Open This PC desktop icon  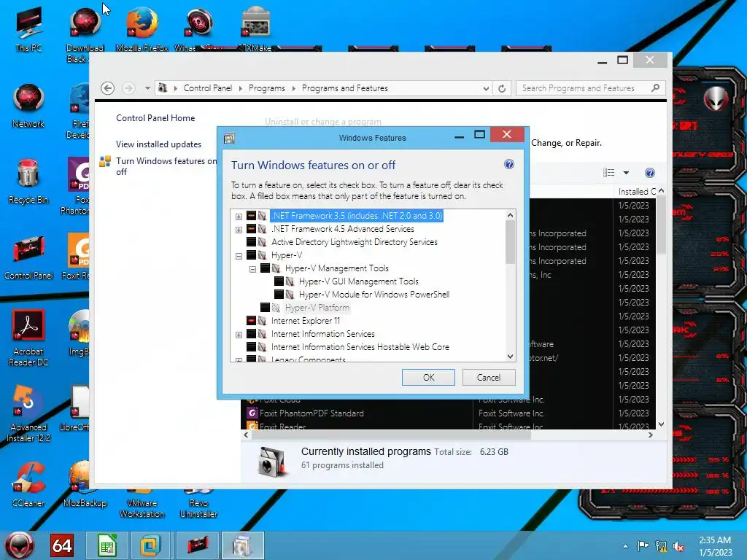(28, 29)
